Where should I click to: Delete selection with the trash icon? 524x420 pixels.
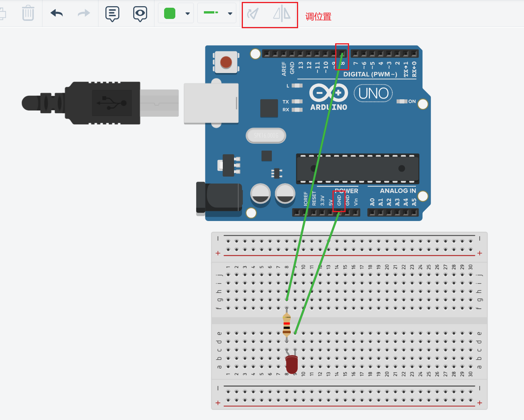click(28, 13)
